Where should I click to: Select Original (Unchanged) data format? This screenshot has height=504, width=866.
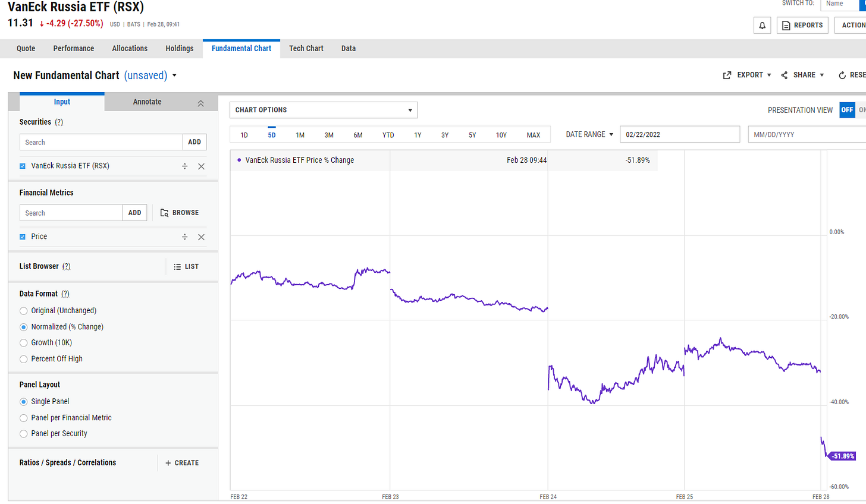[x=24, y=310]
